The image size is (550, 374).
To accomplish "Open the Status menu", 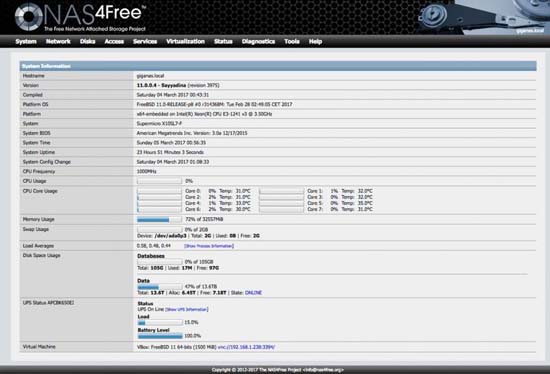I will tap(223, 41).
